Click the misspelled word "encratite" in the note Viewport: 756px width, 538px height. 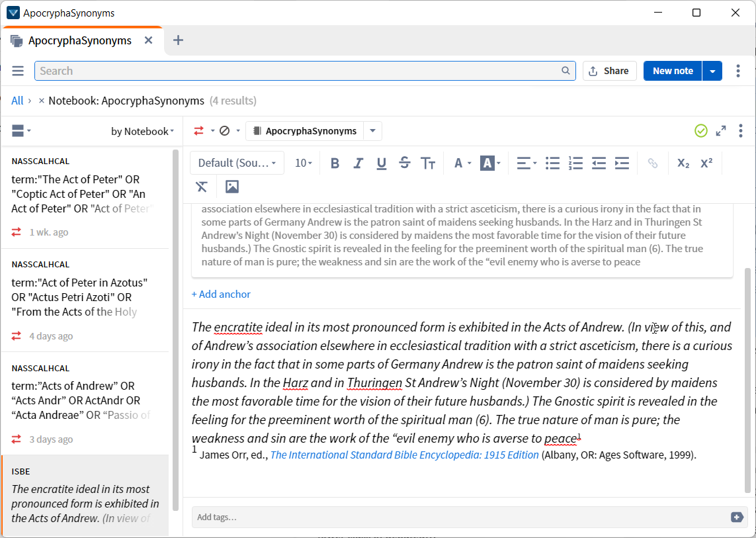point(238,327)
